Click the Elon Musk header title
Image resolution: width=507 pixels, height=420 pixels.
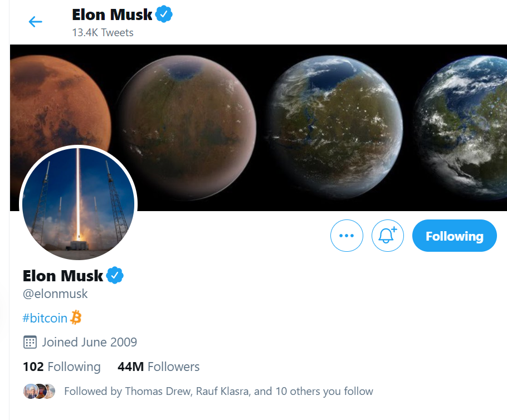pyautogui.click(x=112, y=14)
